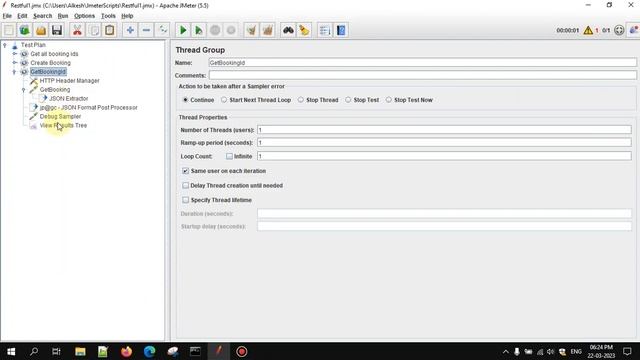Launch Firefox from the taskbar

coord(127,351)
